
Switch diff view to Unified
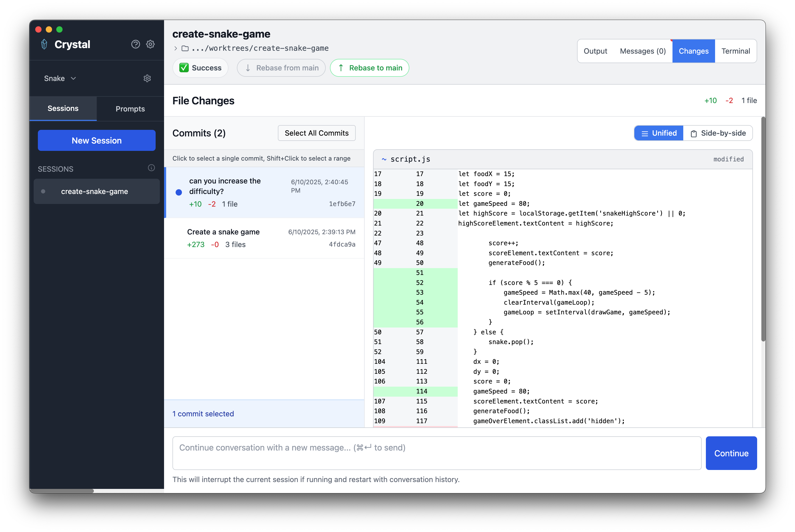[x=659, y=133]
